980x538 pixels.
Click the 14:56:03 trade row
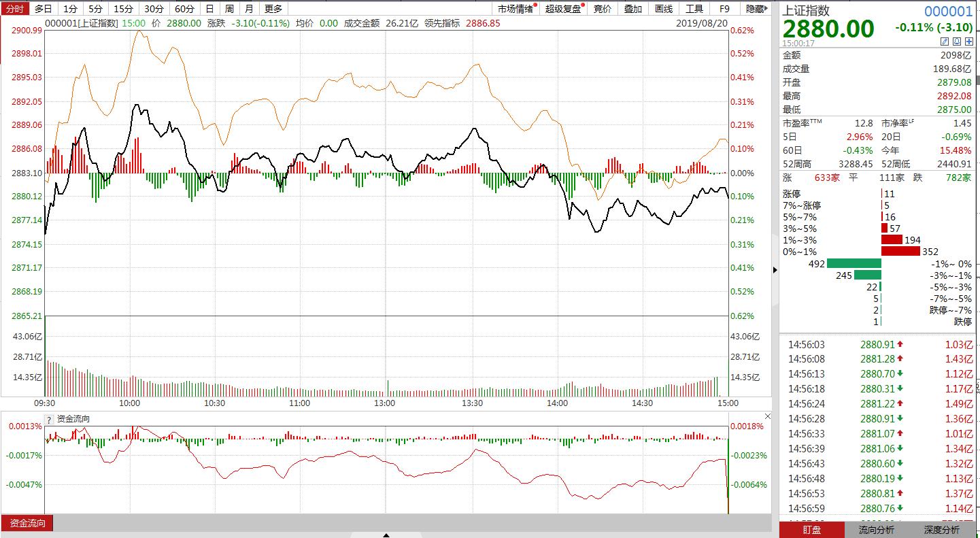877,345
